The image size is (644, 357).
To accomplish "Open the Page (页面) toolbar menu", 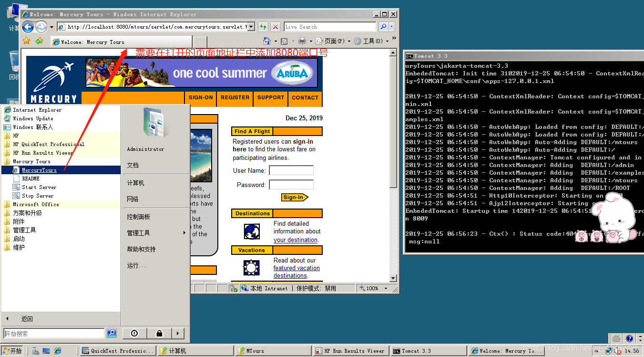I will click(x=333, y=41).
